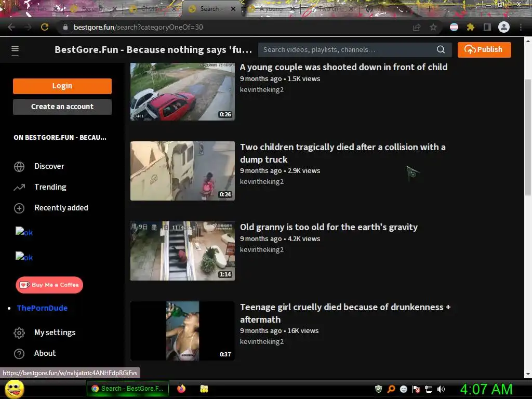Click the Buy Me a Coffee button
Image resolution: width=532 pixels, height=399 pixels.
[49, 285]
